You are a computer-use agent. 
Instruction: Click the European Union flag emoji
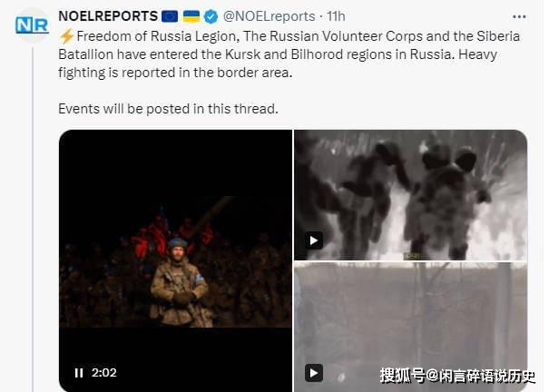click(x=170, y=16)
